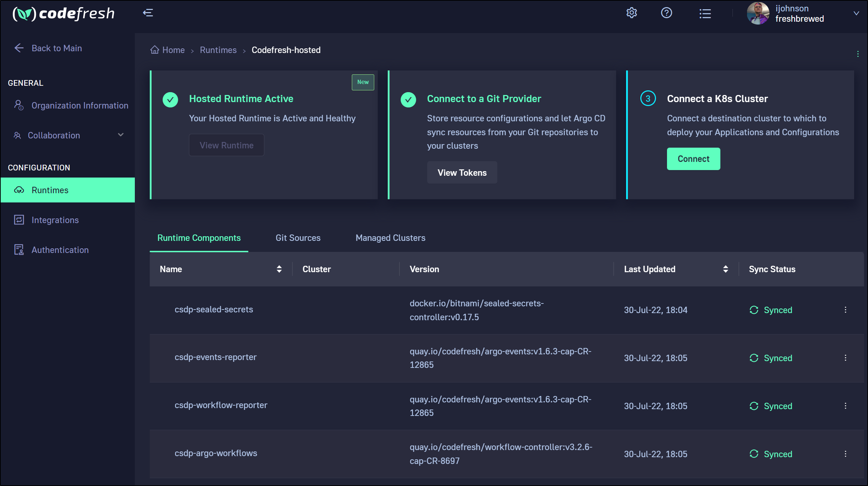This screenshot has height=486, width=868.
Task: Click the Home breadcrumb icon
Action: coord(154,50)
